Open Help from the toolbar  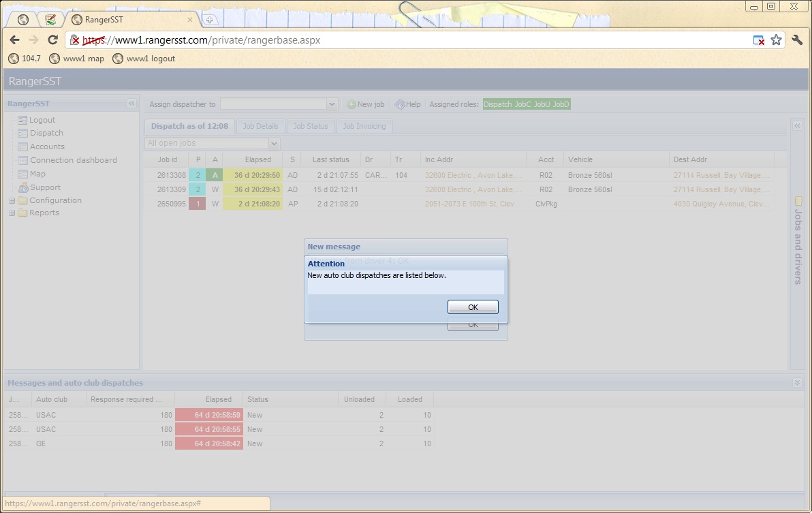click(408, 104)
